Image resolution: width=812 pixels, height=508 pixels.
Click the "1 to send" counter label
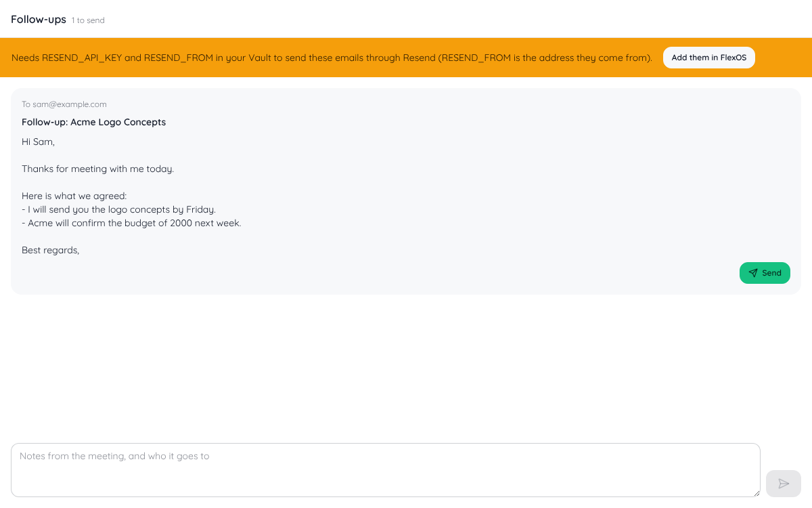[88, 20]
